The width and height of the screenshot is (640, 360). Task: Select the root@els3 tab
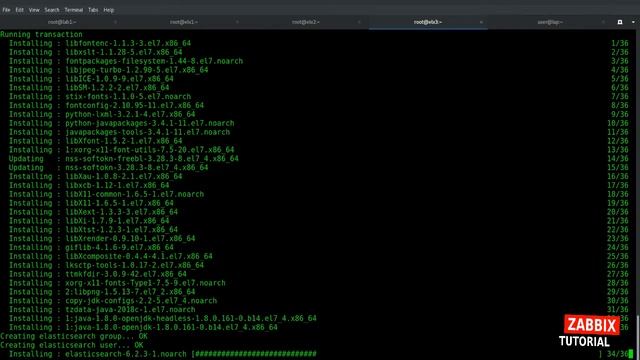pos(428,22)
